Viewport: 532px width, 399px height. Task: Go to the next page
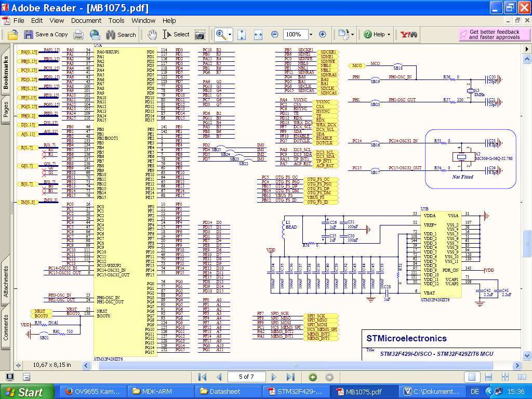click(x=274, y=377)
